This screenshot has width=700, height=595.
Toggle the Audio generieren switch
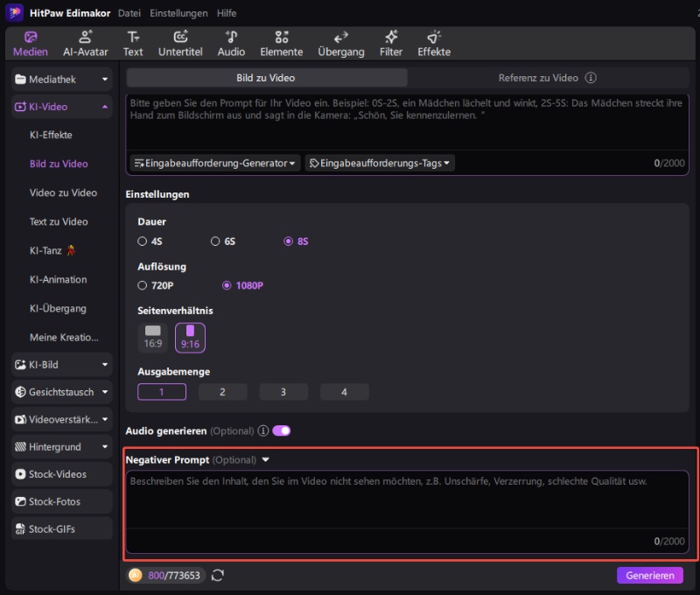[282, 430]
